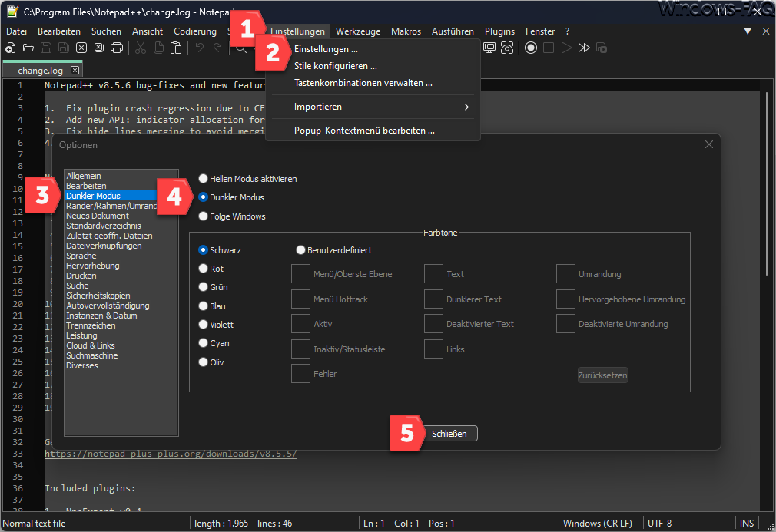Click the Undo arrow icon

pyautogui.click(x=200, y=48)
